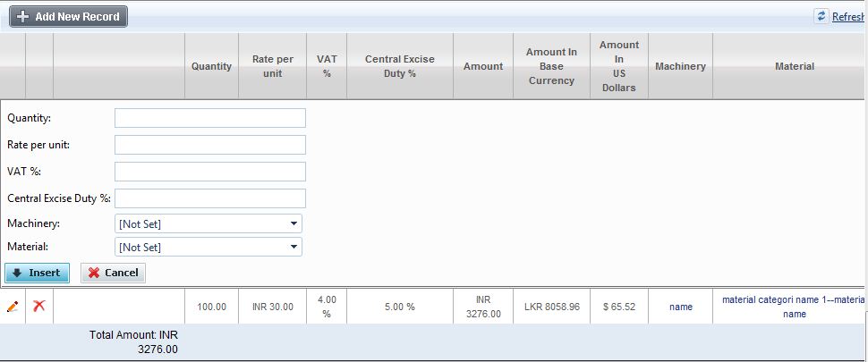Click the Insert button
The height and width of the screenshot is (362, 868).
(x=37, y=273)
